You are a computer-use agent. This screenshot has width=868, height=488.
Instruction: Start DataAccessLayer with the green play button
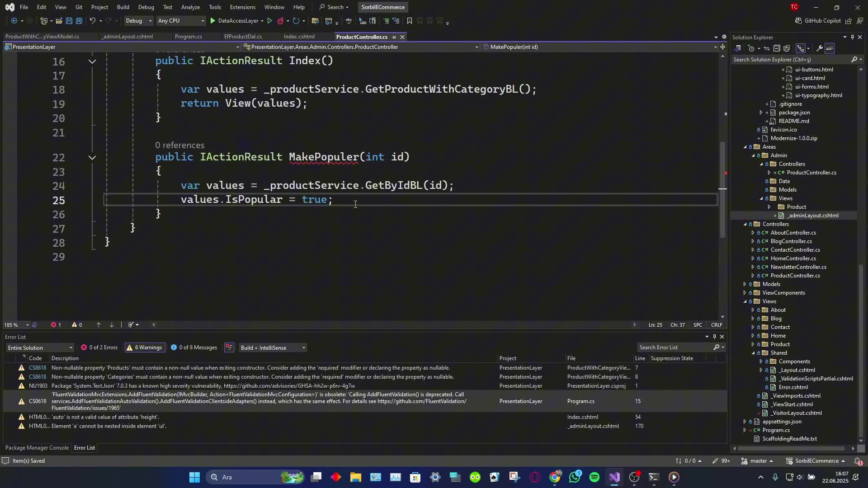(x=212, y=21)
